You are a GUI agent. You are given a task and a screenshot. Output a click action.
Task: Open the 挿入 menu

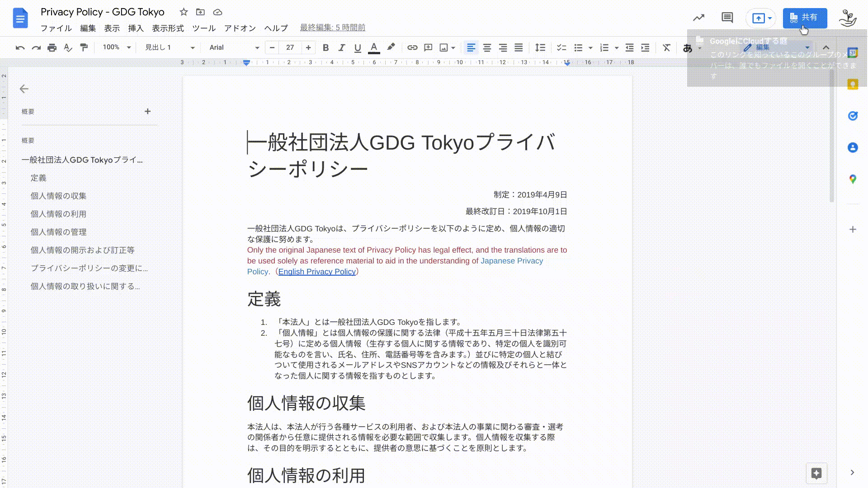136,28
